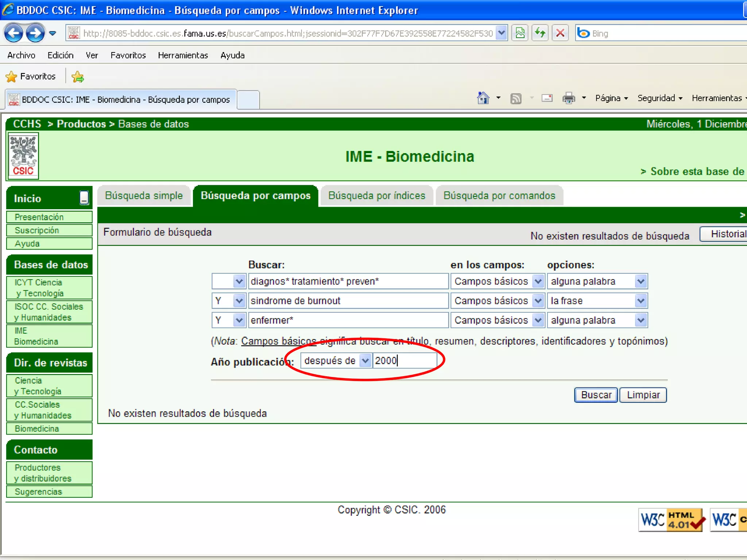Open the 'después de' year dropdown
The width and height of the screenshot is (747, 560).
pos(365,361)
